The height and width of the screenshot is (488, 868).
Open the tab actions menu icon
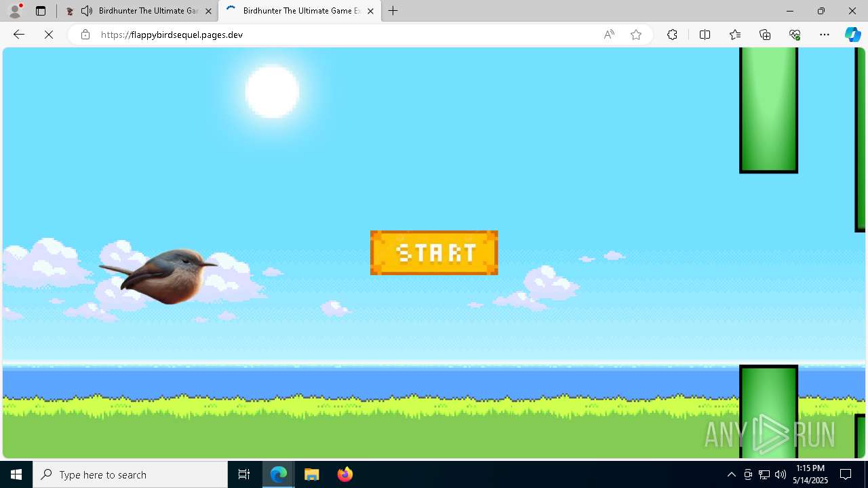(x=41, y=11)
